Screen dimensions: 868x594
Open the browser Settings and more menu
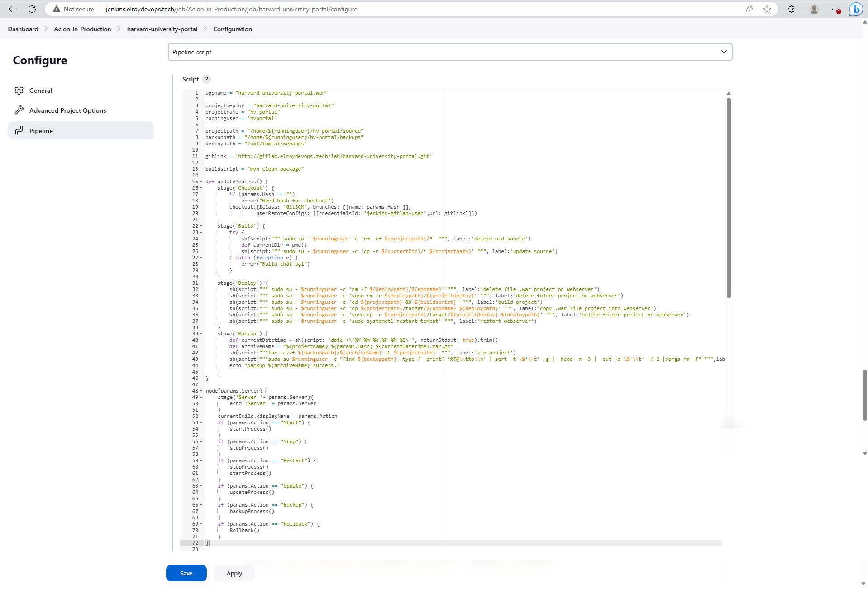(835, 9)
